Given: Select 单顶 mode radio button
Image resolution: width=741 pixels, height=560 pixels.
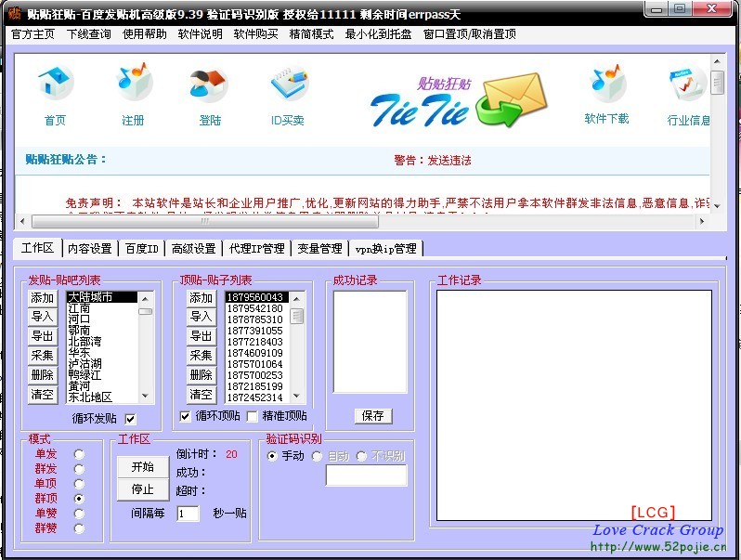Looking at the screenshot, I should point(79,484).
